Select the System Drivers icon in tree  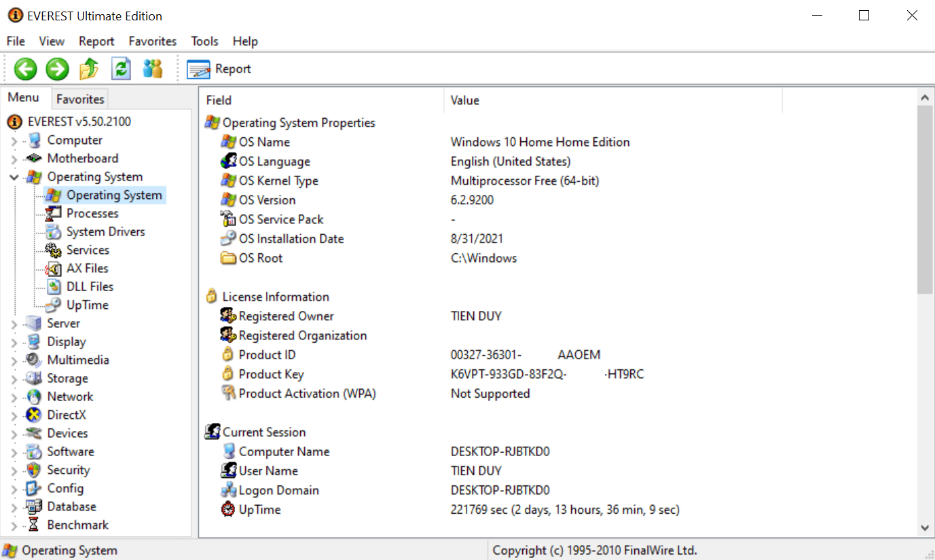(54, 231)
